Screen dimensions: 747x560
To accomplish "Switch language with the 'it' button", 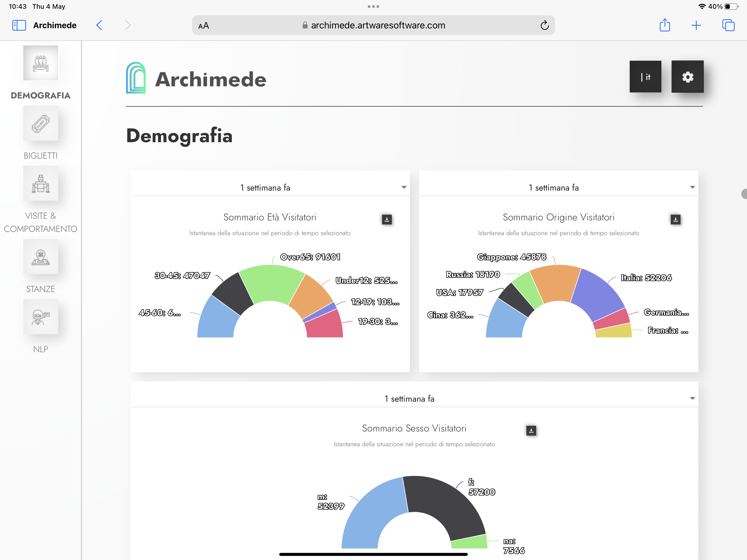I will click(645, 77).
